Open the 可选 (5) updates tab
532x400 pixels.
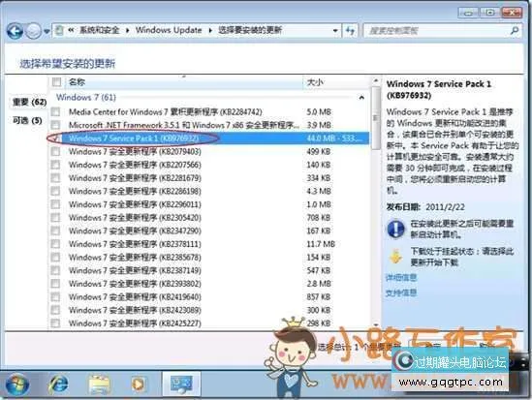27,120
